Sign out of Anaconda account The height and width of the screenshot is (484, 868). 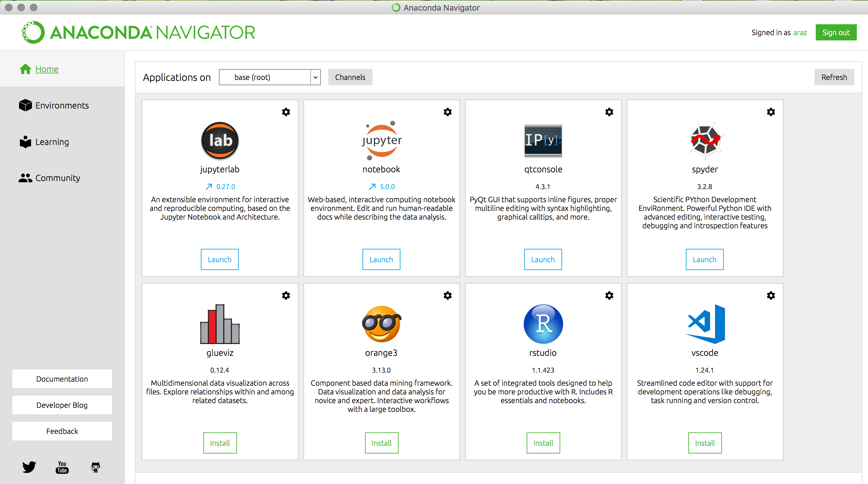(836, 32)
